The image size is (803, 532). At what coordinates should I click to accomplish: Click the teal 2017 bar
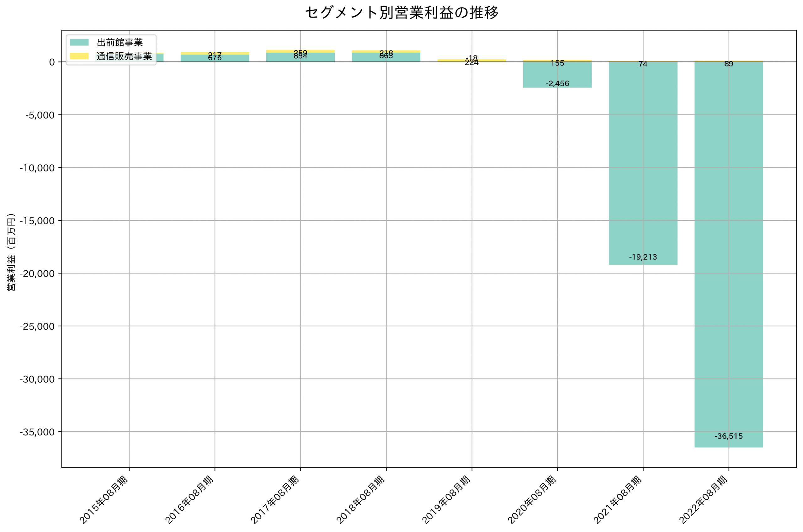[x=300, y=57]
